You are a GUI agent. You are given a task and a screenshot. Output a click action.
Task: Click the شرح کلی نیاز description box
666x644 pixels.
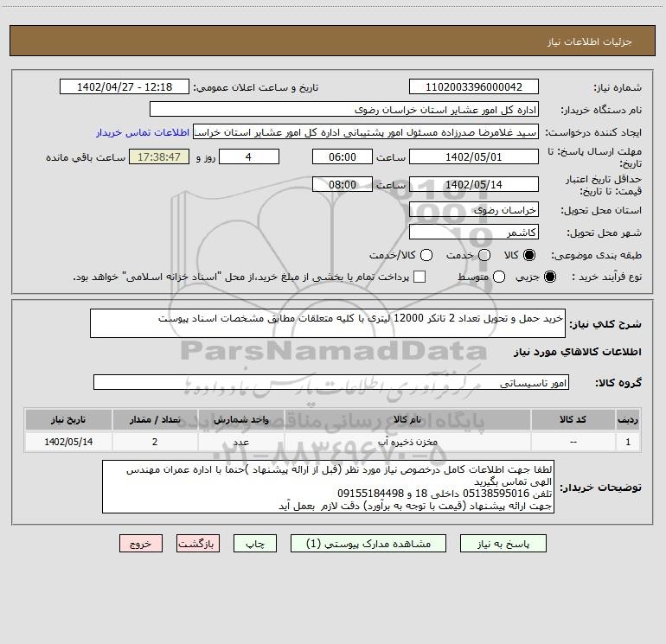[328, 323]
